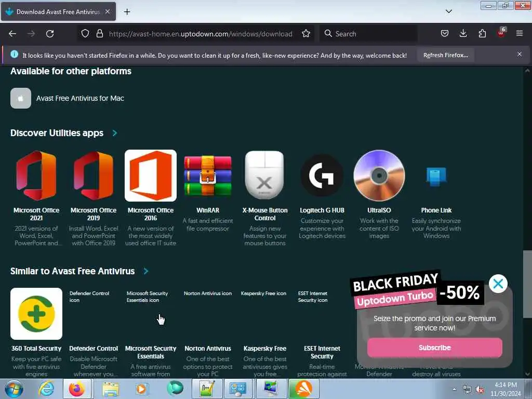
Task: Open the Microsoft Office 2021 icon
Action: [36, 176]
